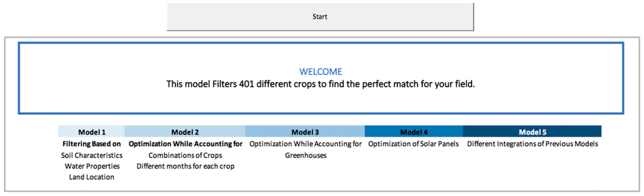Click the Start button
Image resolution: width=644 pixels, height=196 pixels.
pyautogui.click(x=320, y=17)
